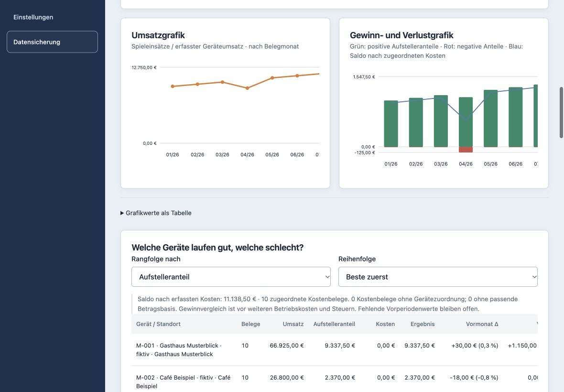
Task: Click the 05/26 data point in Umsatzgrafik
Action: point(272,77)
